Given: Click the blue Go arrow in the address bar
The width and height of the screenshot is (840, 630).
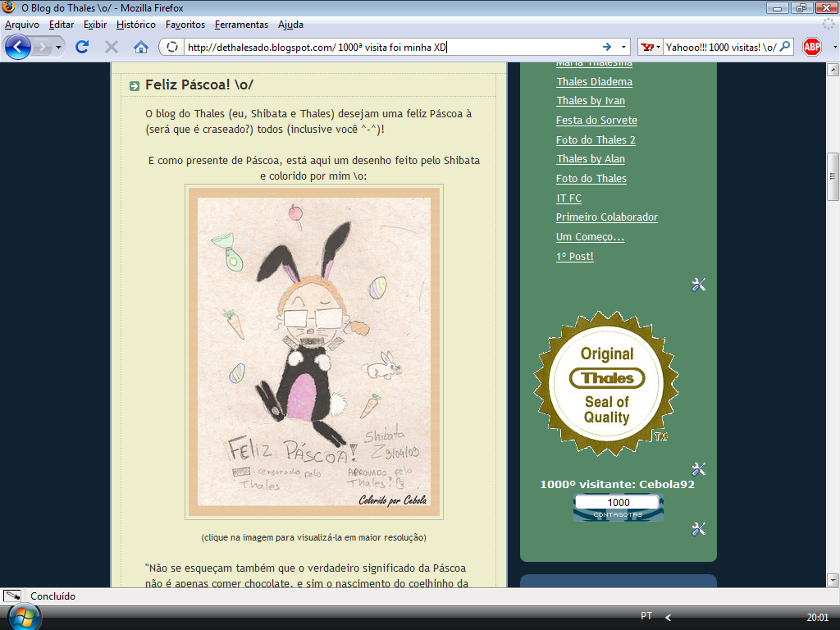Looking at the screenshot, I should pyautogui.click(x=607, y=48).
